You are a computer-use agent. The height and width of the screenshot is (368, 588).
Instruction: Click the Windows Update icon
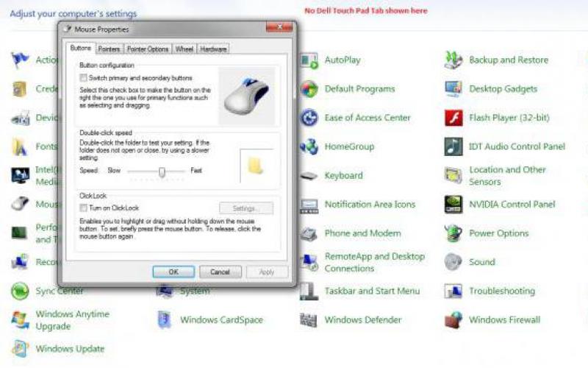click(x=21, y=349)
